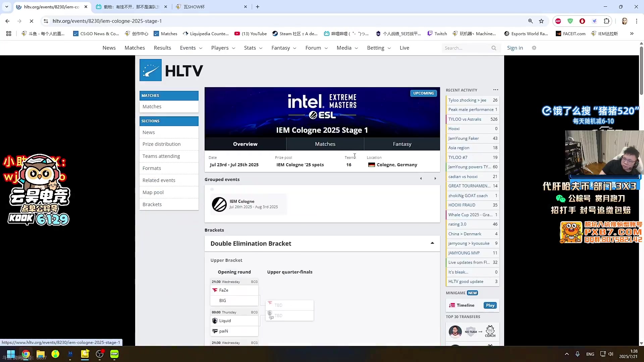Viewport: 644px width, 362px height.
Task: Open HLTV settings gear icon
Action: coord(534,48)
